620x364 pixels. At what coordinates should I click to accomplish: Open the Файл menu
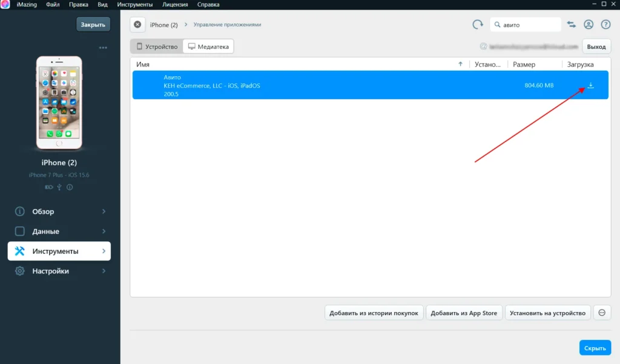(x=53, y=4)
